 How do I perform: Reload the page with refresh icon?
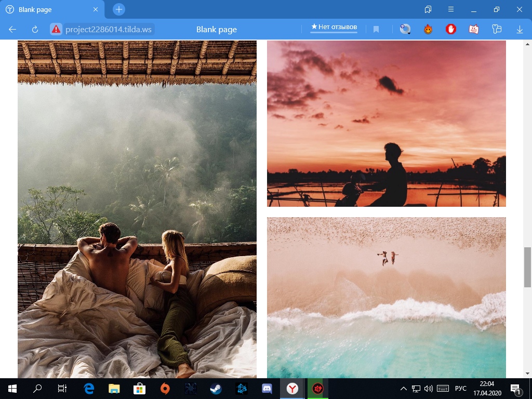coord(35,30)
